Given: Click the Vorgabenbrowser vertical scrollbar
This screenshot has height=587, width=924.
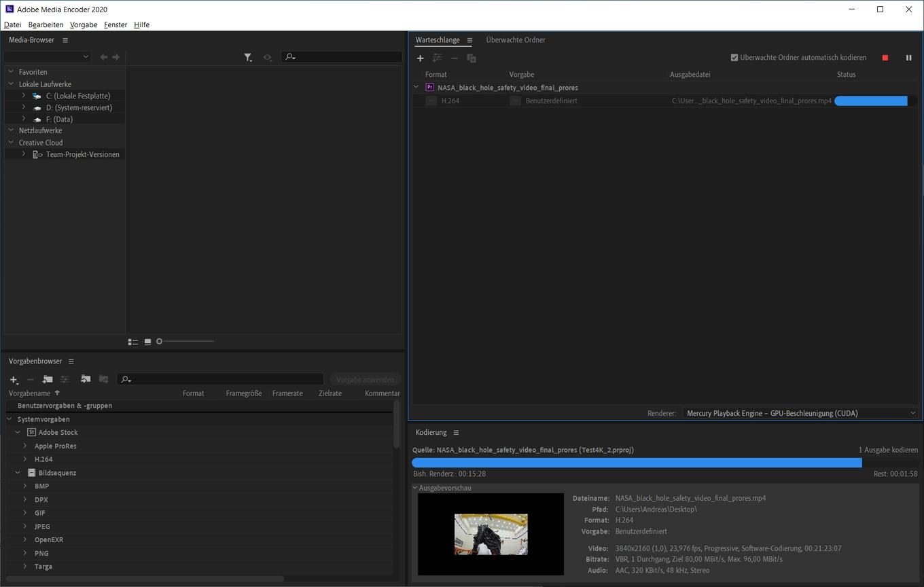Looking at the screenshot, I should (x=396, y=425).
